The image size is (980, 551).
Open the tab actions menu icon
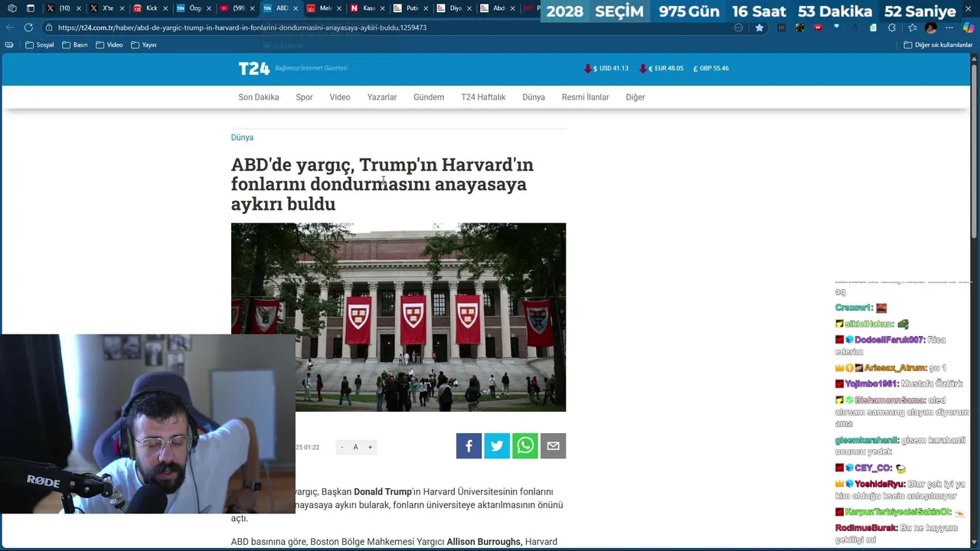tap(30, 8)
